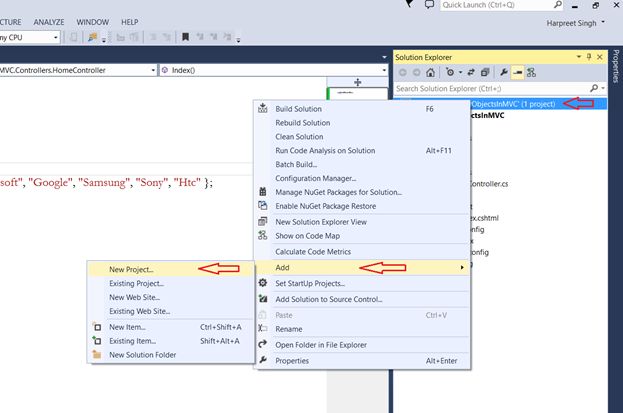Select Set StartUp Projects...
Screen dimensions: 623x413
(x=362, y=283)
